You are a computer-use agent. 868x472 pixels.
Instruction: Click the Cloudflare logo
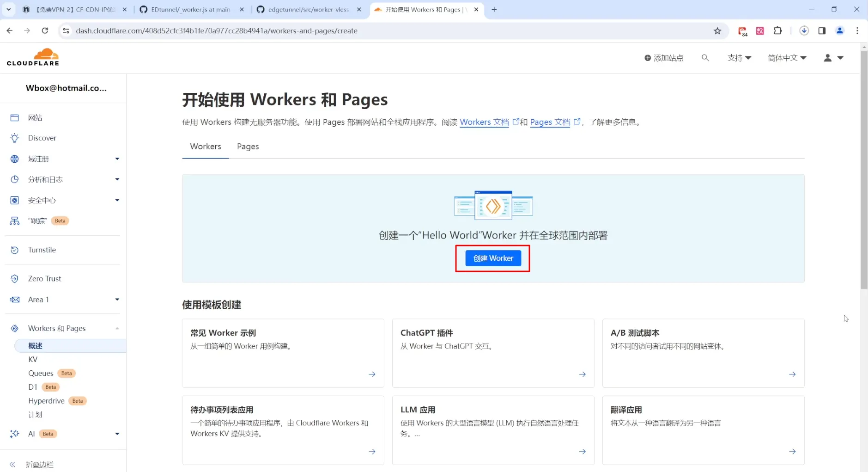[33, 57]
